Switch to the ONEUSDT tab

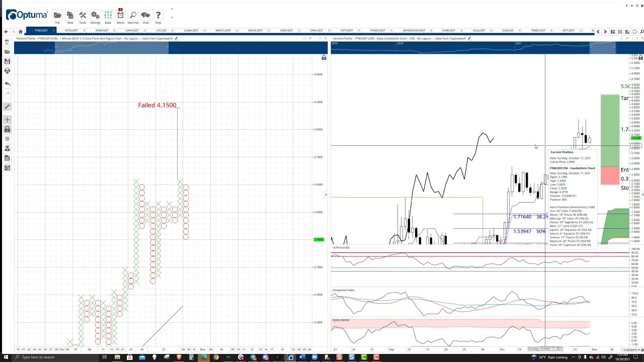(286, 31)
